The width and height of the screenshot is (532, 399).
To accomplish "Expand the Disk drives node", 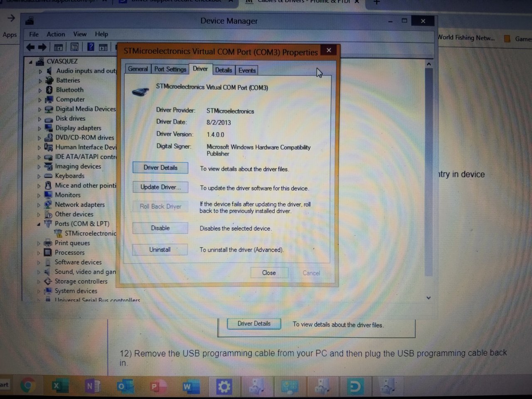I will (x=40, y=119).
